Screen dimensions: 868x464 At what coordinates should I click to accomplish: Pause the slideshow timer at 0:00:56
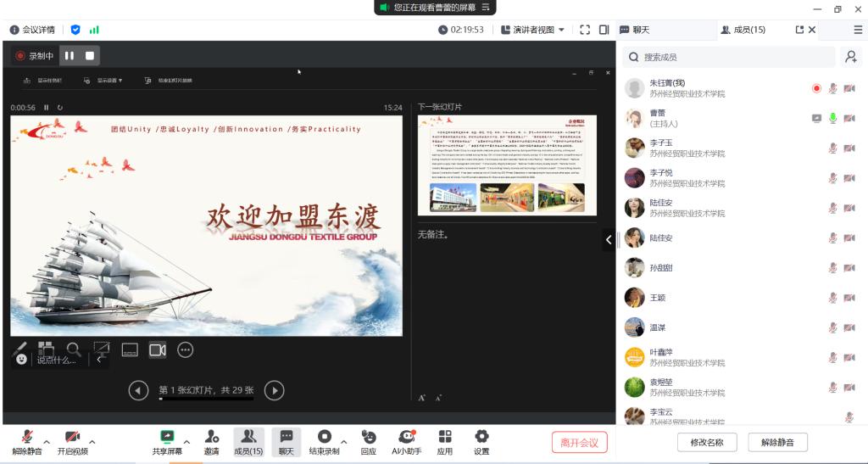[47, 108]
